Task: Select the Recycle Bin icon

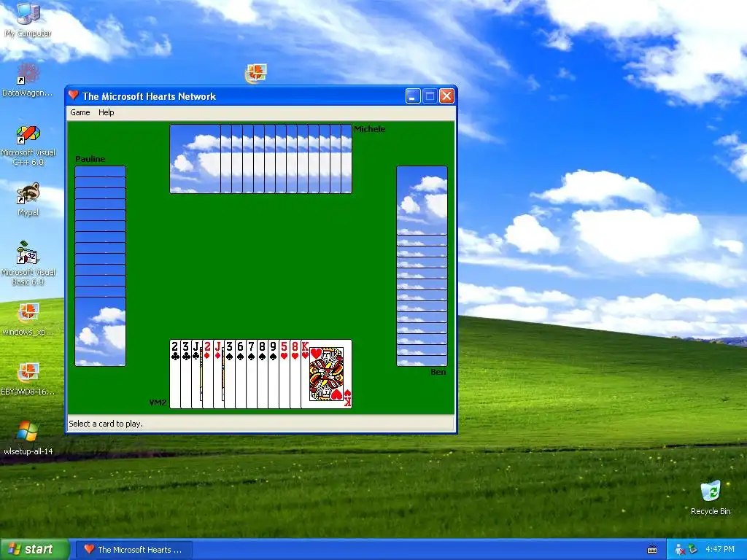Action: [x=711, y=498]
